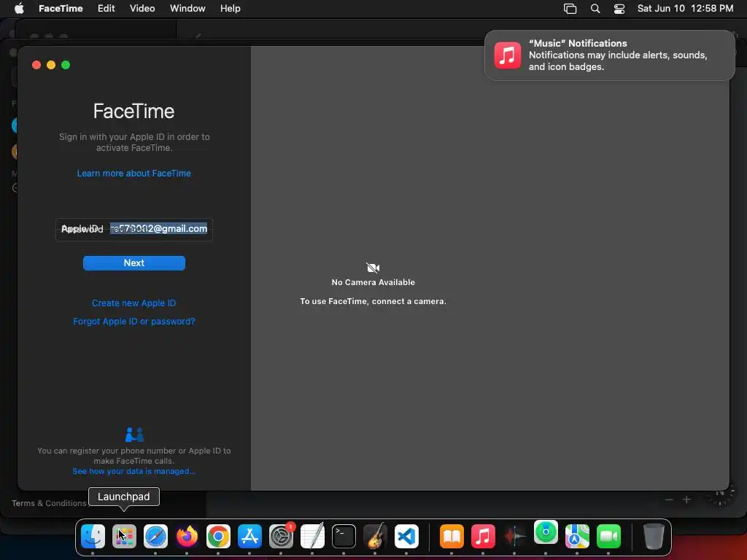
Task: Open the App Store dock icon
Action: click(x=249, y=536)
